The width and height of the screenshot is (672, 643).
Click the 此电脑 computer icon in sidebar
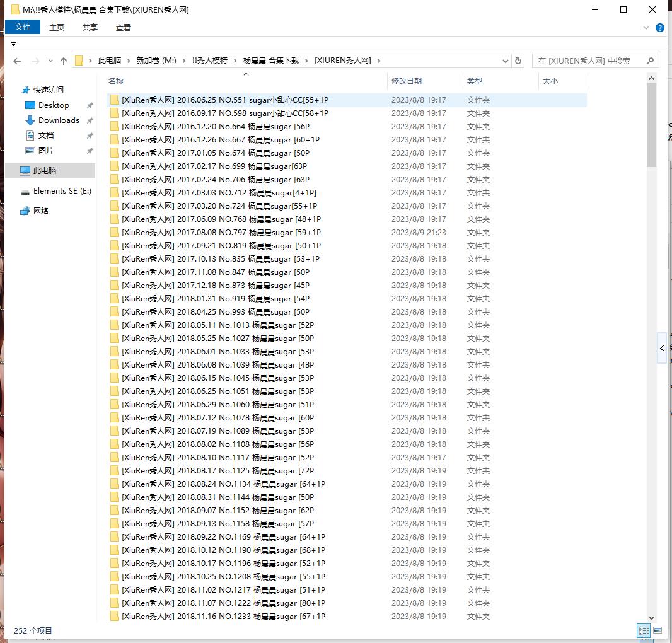pos(25,171)
